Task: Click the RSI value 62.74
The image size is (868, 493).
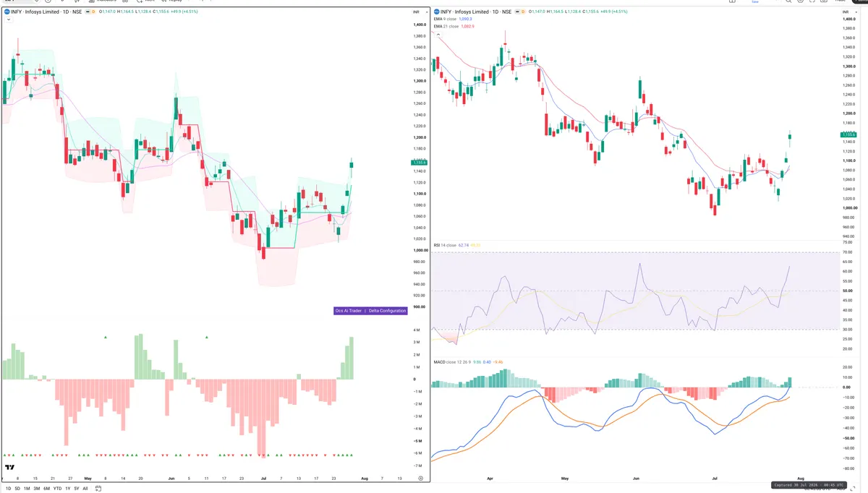Action: click(464, 246)
